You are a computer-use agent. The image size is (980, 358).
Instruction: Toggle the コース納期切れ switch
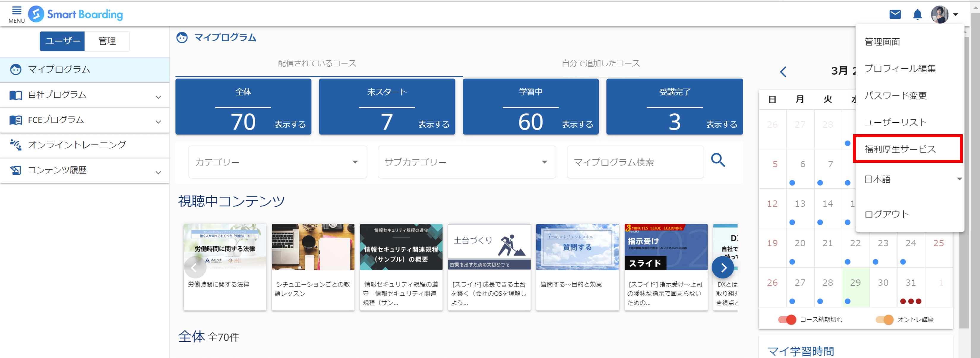787,319
